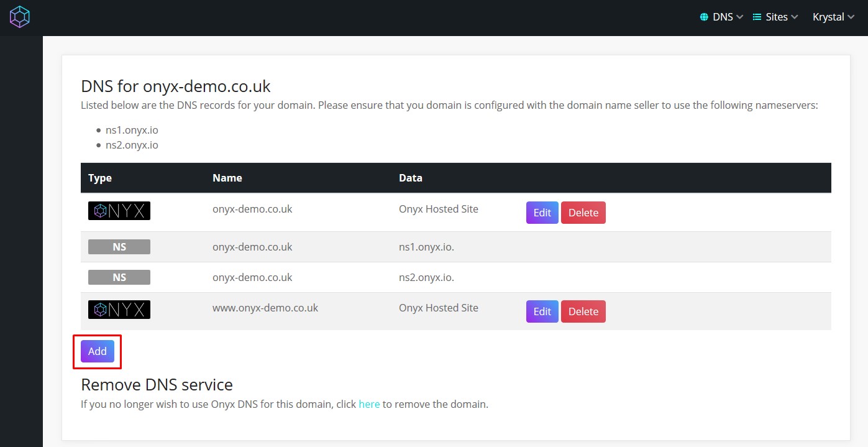The width and height of the screenshot is (868, 447).
Task: Click the second NS type badge
Action: pos(119,277)
